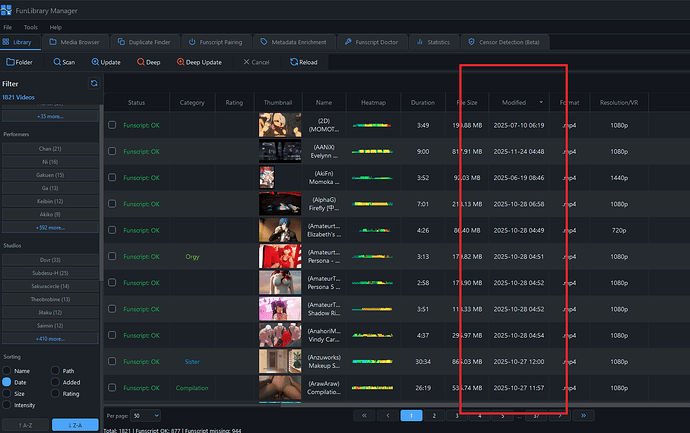Click the Folder toolbar button
Viewport: 690px width, 433px height.
[x=19, y=62]
